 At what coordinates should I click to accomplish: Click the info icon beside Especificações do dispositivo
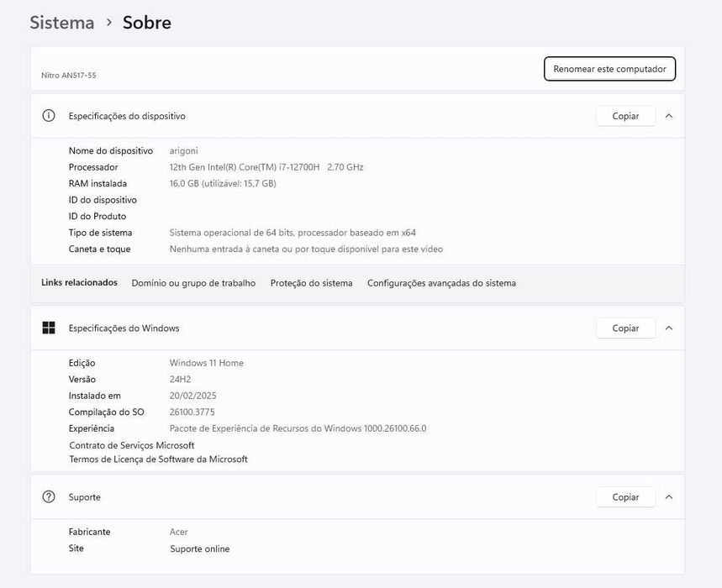pos(49,115)
